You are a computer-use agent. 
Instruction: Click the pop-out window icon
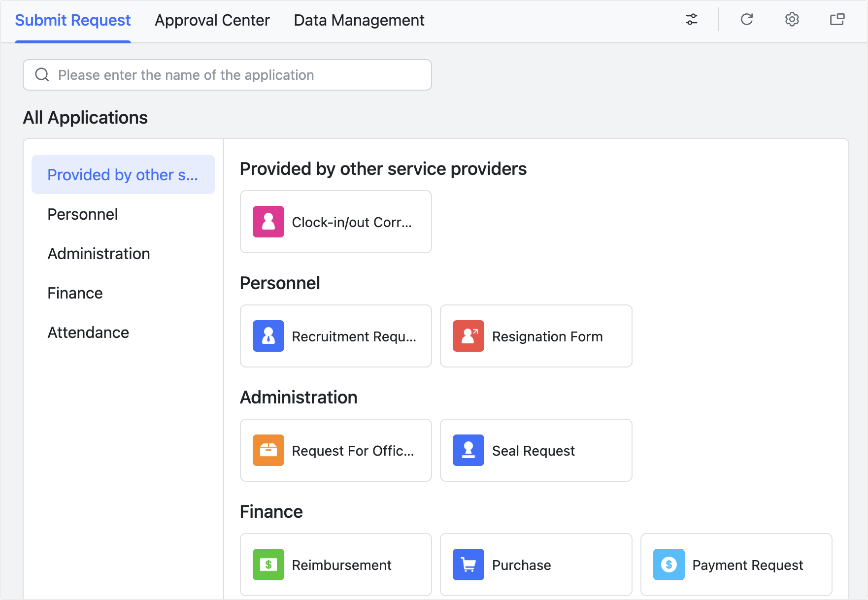coord(837,20)
